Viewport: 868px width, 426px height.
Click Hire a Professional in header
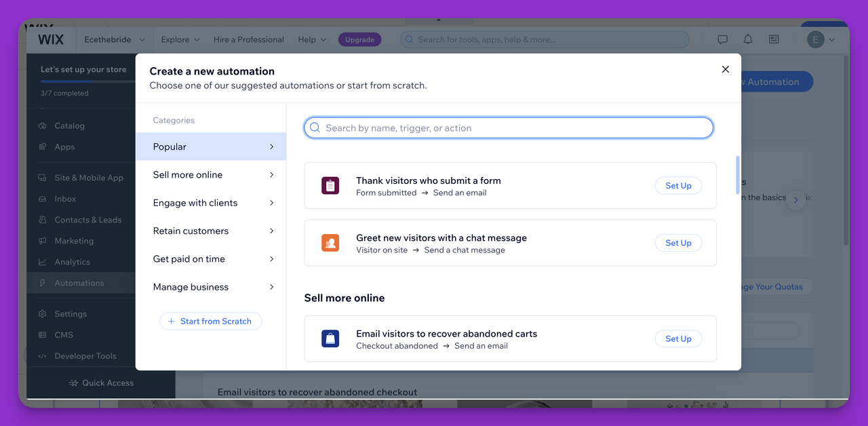249,39
